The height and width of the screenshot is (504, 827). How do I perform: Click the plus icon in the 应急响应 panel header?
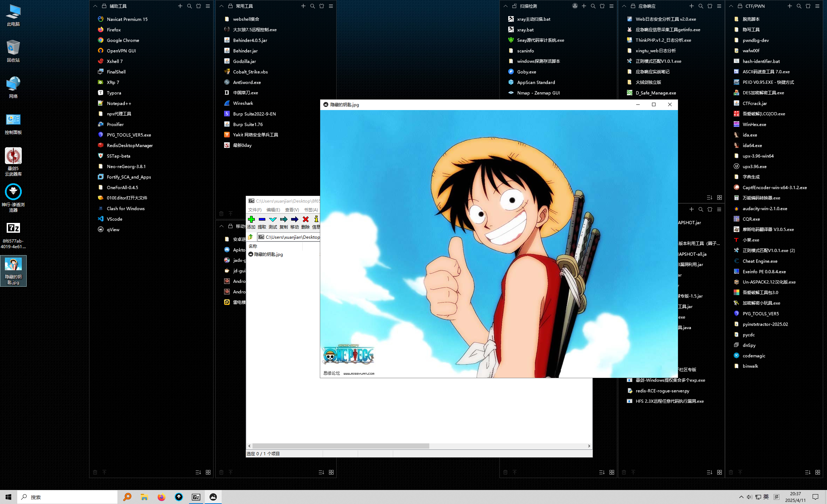click(691, 6)
